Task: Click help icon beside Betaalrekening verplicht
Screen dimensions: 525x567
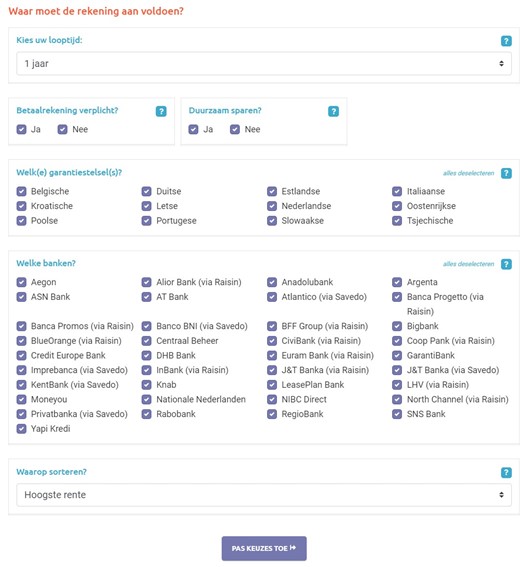Action: tap(161, 111)
